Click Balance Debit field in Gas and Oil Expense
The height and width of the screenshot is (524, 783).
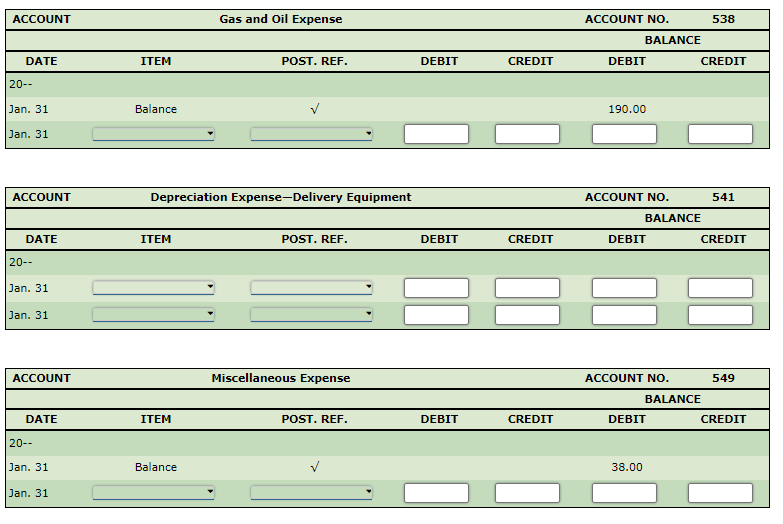coord(624,134)
